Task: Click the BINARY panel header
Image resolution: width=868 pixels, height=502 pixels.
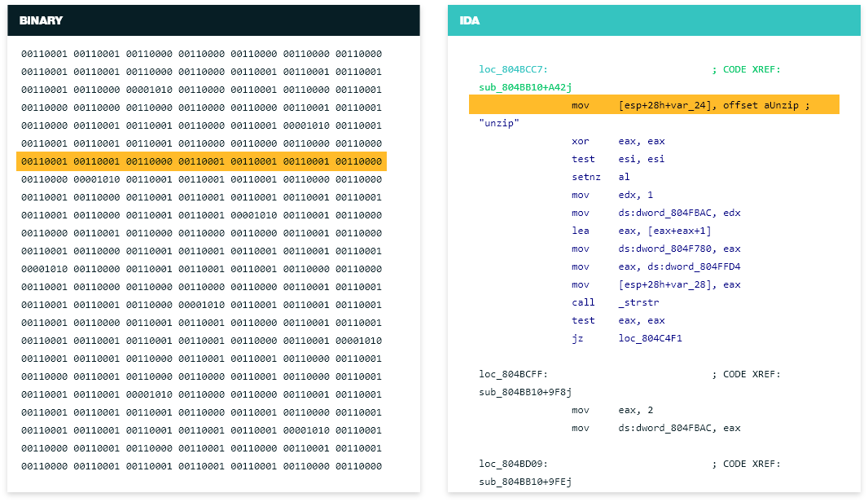Action: tap(213, 20)
